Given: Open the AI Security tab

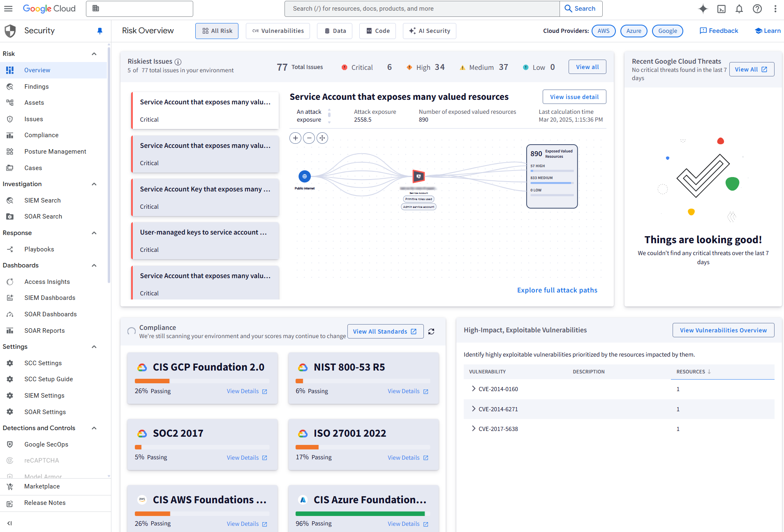Looking at the screenshot, I should pyautogui.click(x=429, y=31).
